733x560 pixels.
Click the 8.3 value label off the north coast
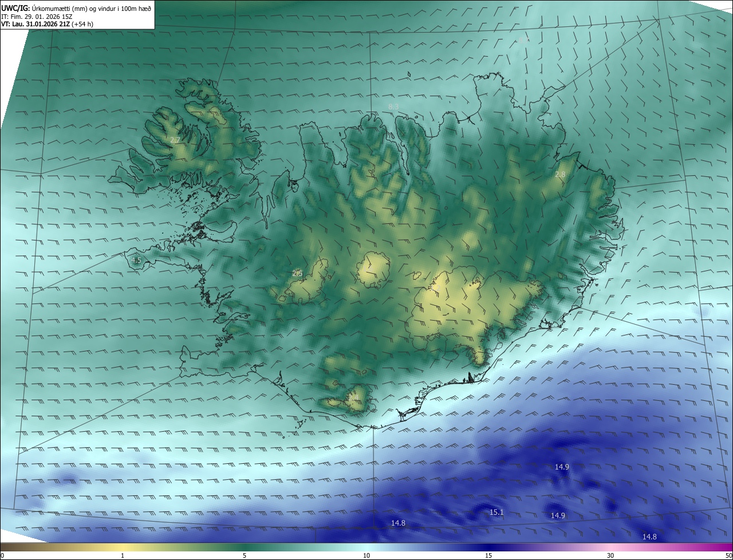pyautogui.click(x=393, y=107)
